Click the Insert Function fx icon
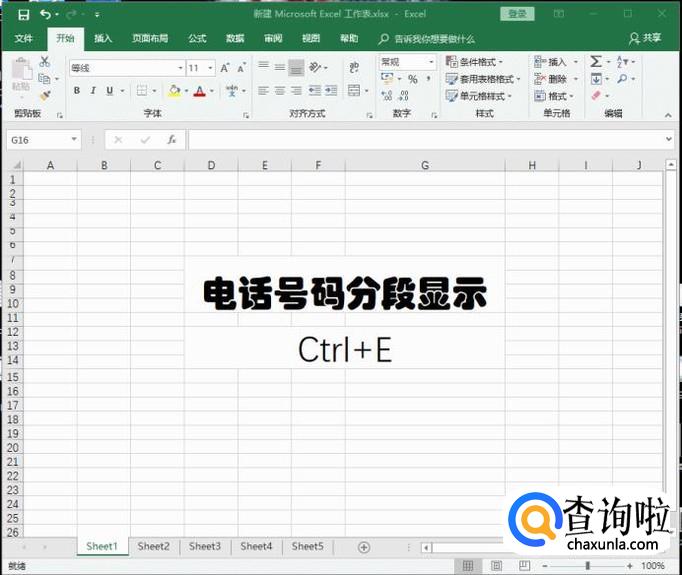 (x=172, y=140)
